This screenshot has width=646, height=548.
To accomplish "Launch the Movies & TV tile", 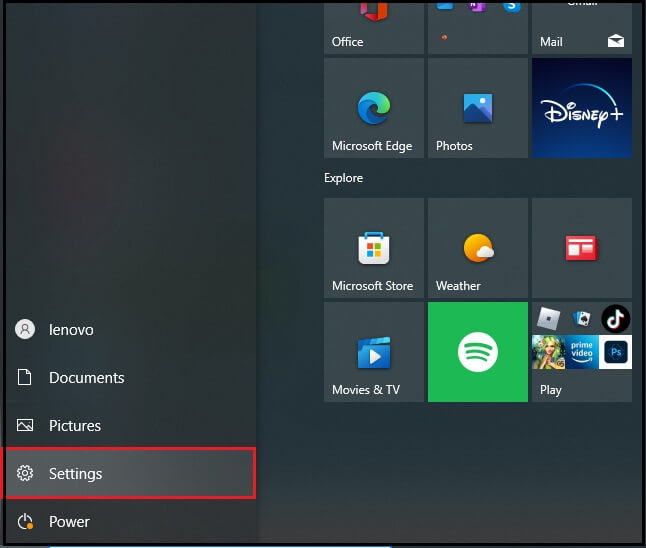I will (374, 352).
